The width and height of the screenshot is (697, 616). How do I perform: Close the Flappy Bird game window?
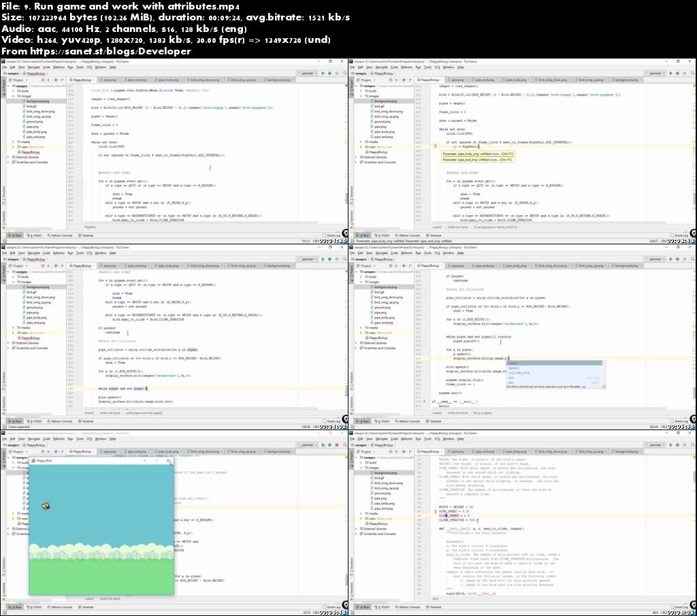click(168, 460)
